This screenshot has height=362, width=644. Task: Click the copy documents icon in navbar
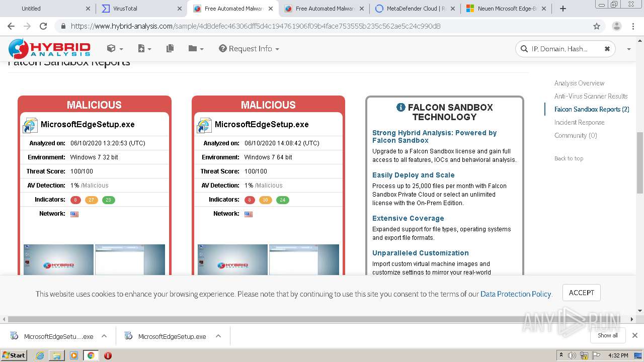click(x=170, y=48)
